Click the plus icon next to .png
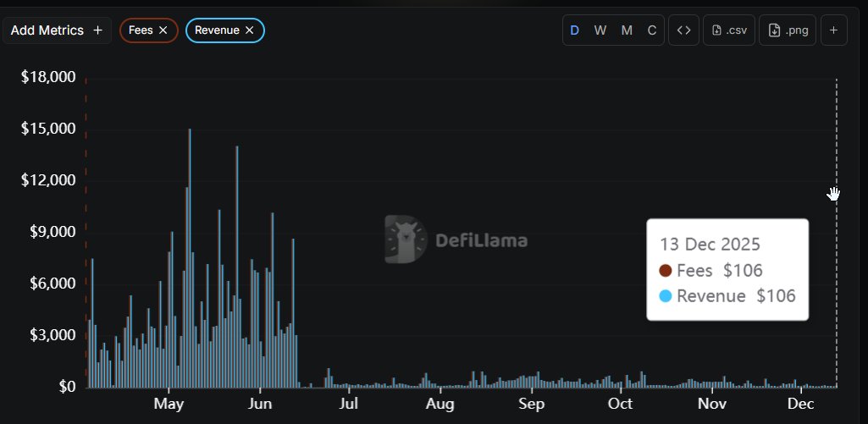 833,30
